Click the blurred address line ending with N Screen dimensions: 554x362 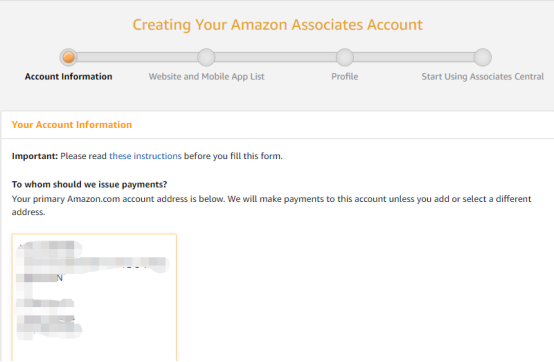coord(40,278)
